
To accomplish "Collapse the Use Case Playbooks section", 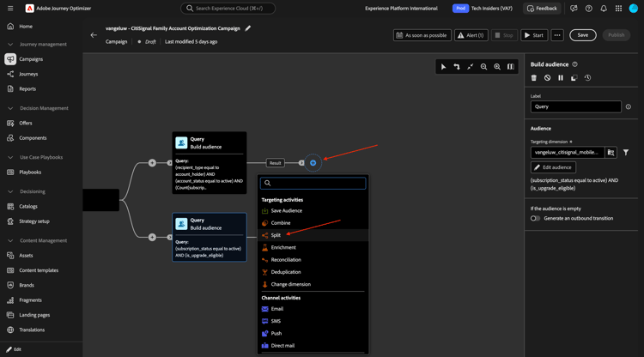I will coord(10,157).
